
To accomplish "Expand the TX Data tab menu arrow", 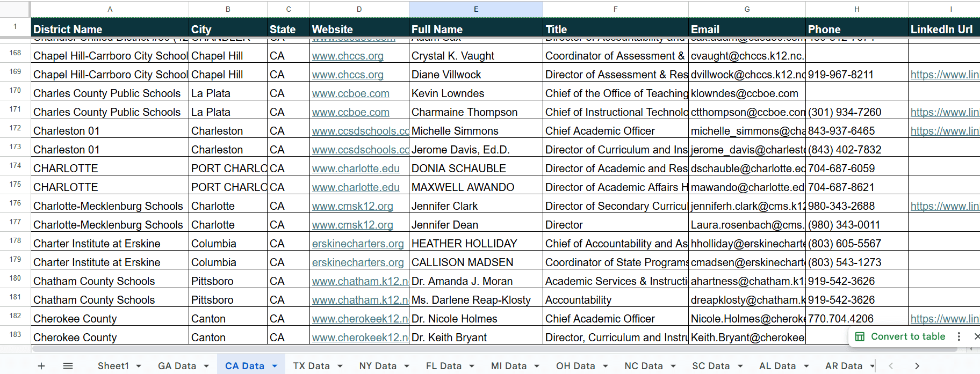I will 340,366.
